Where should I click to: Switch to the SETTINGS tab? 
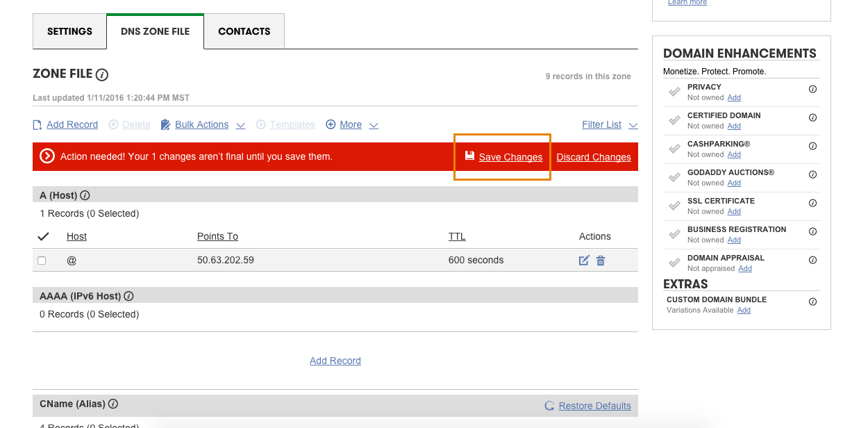click(x=69, y=32)
